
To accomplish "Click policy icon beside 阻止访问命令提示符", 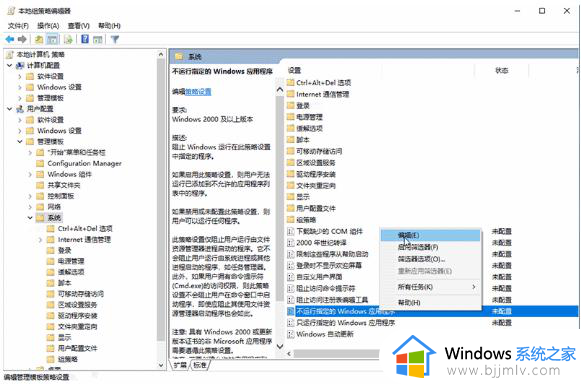I will pyautogui.click(x=291, y=288).
